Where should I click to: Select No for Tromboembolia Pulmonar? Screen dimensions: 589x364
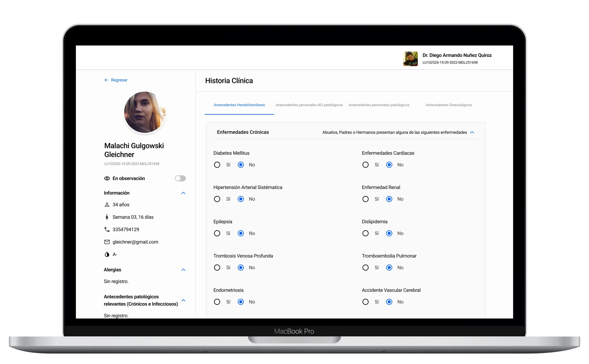coord(389,267)
